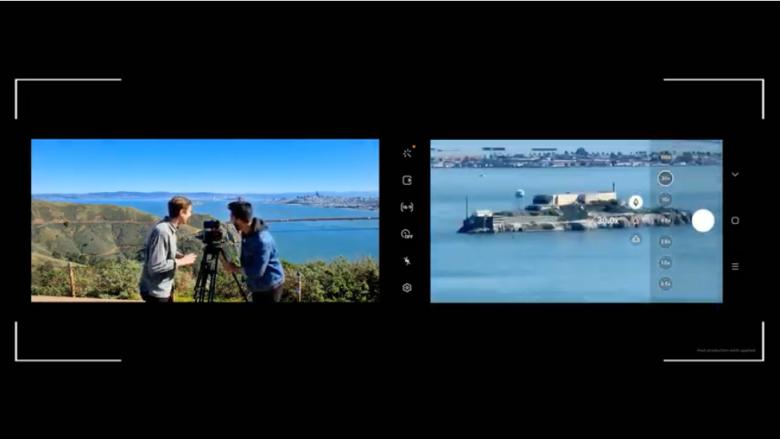
Task: Tap the white shutter button
Action: click(703, 220)
